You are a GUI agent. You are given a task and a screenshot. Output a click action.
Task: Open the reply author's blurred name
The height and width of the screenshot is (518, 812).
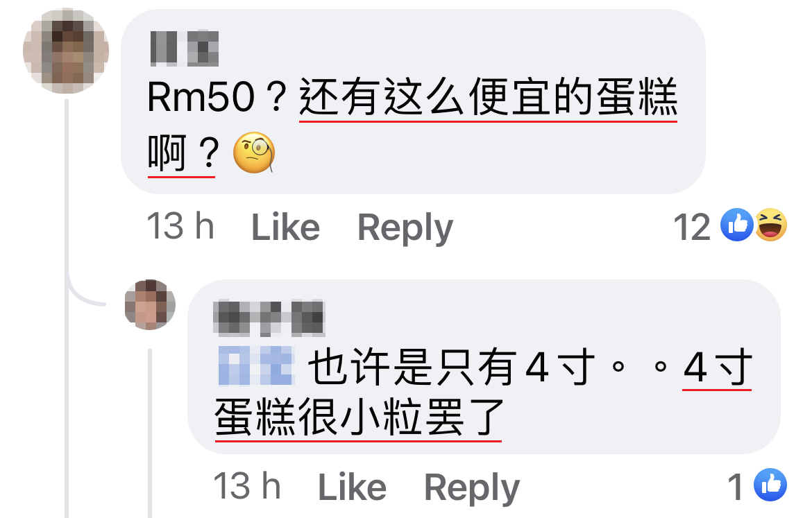point(269,317)
